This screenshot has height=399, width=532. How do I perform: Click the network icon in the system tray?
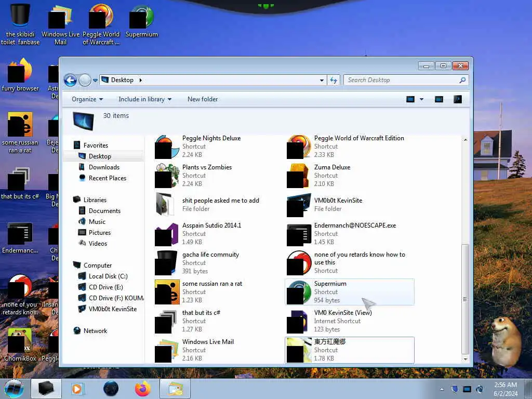(x=467, y=389)
